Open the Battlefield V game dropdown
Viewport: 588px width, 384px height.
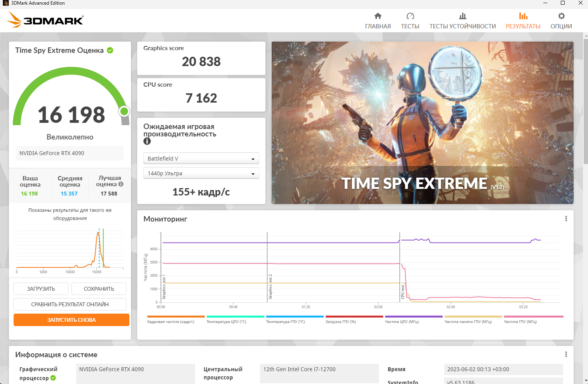(201, 159)
